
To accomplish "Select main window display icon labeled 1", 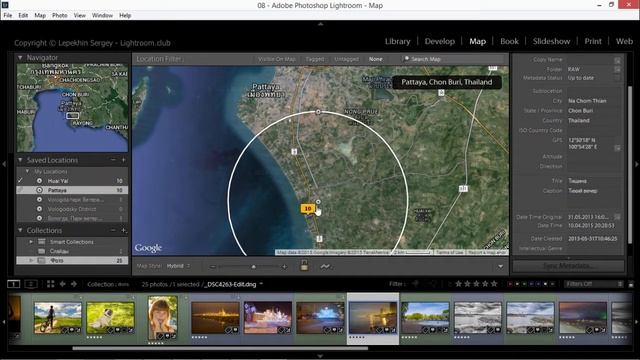I will (13, 284).
